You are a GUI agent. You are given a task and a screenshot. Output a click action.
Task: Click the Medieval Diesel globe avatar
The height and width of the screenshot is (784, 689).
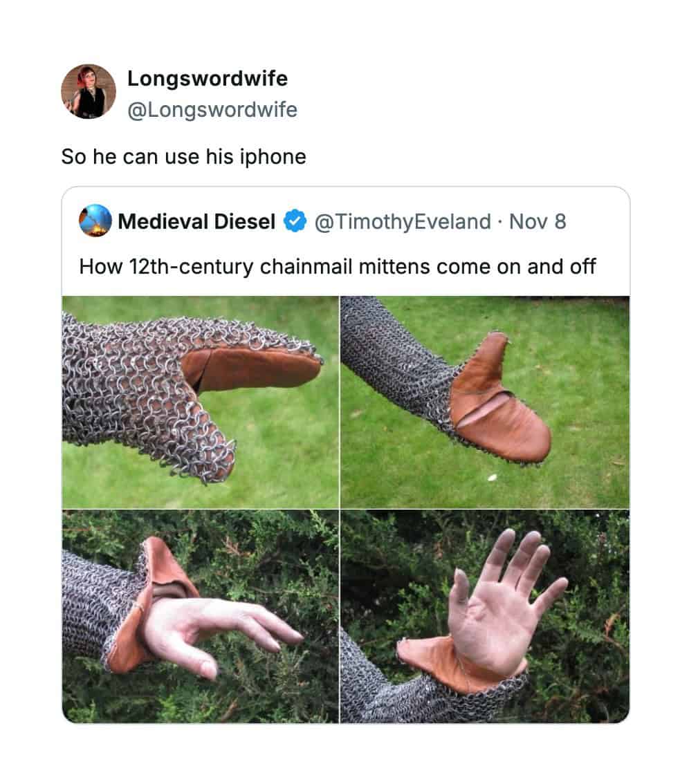[x=95, y=222]
